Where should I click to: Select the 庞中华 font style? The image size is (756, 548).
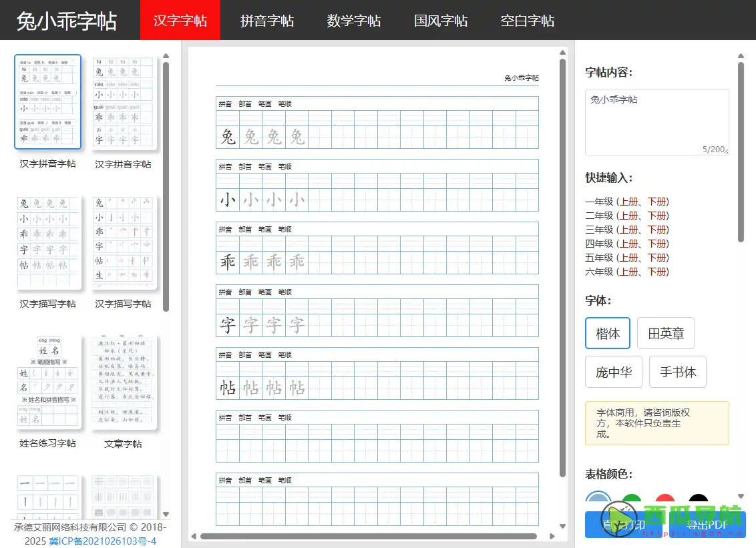click(x=613, y=372)
